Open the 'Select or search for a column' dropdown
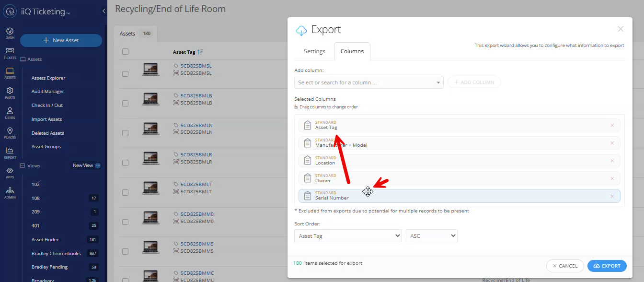 tap(368, 82)
